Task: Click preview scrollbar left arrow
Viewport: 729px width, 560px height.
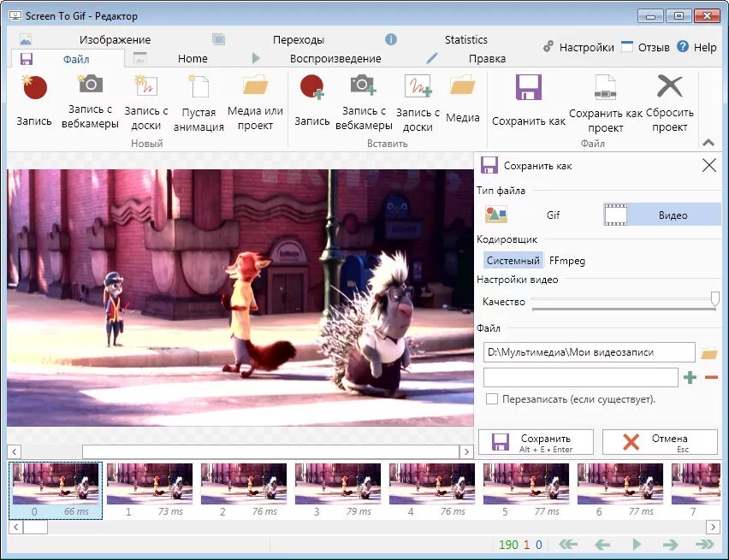Action: click(15, 451)
